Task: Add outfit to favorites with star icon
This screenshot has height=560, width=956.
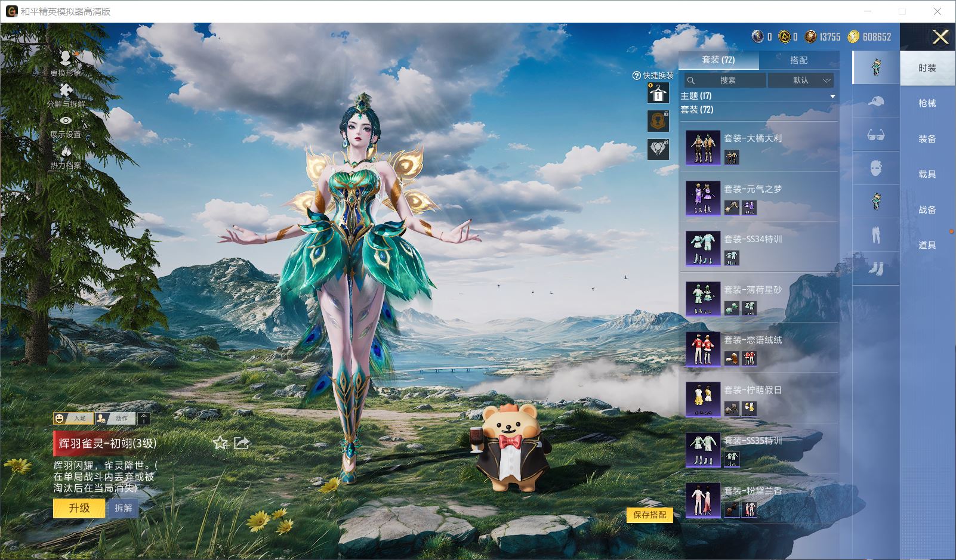Action: click(x=220, y=443)
